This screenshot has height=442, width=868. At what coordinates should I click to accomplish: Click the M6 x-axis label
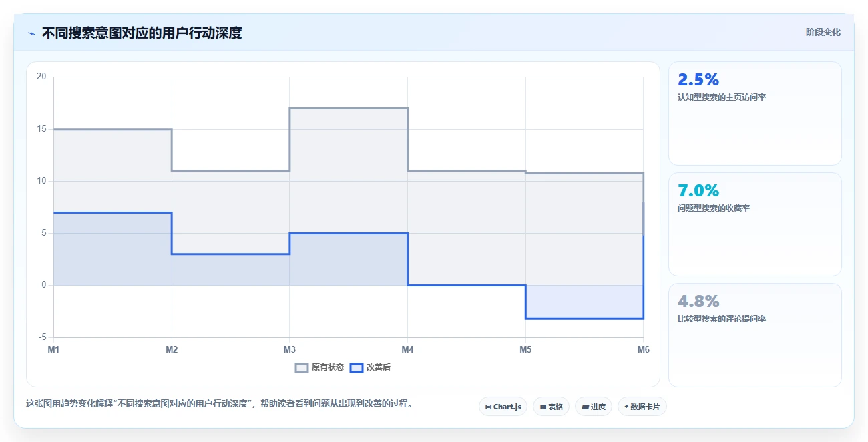tap(643, 349)
